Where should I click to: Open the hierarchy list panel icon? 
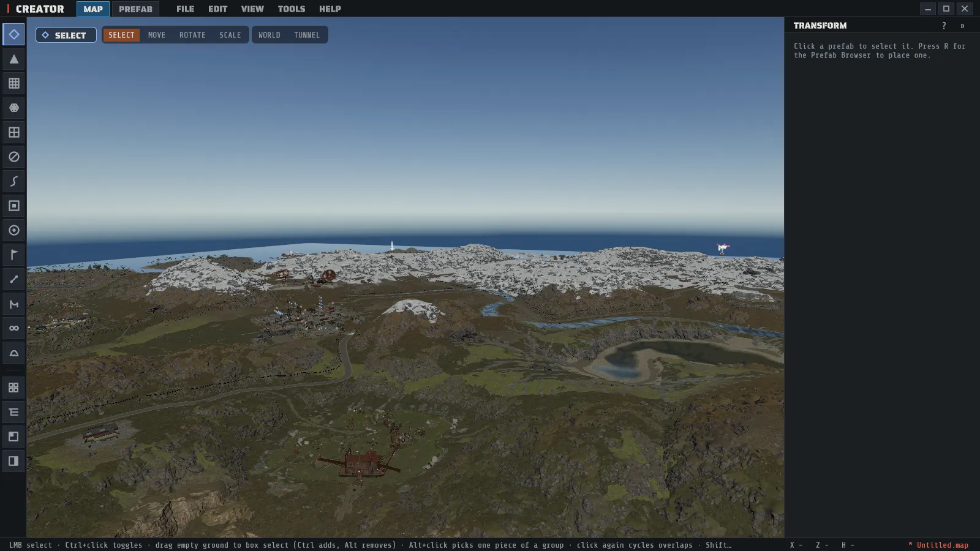(x=13, y=412)
